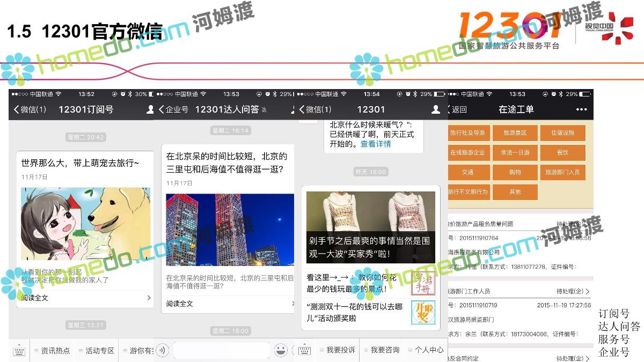Expand 阅读全文 under the pet travel article
Image resolution: width=644 pixels, height=362 pixels.
click(x=86, y=298)
